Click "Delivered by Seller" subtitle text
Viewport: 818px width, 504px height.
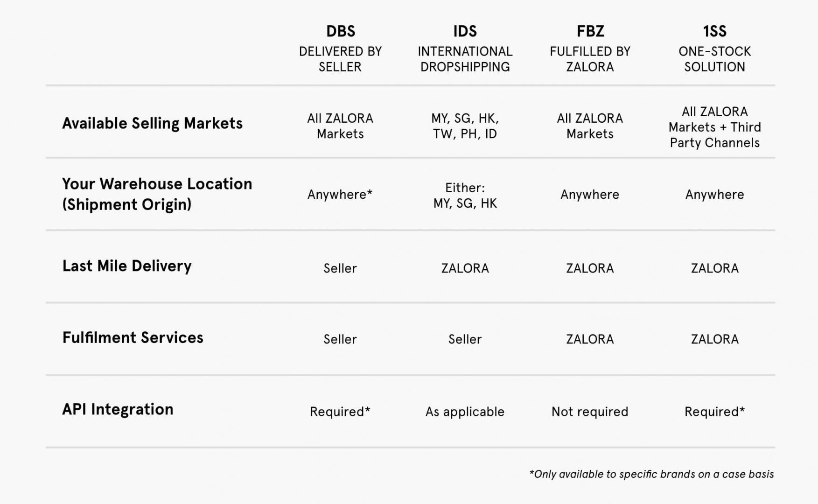[x=340, y=59]
